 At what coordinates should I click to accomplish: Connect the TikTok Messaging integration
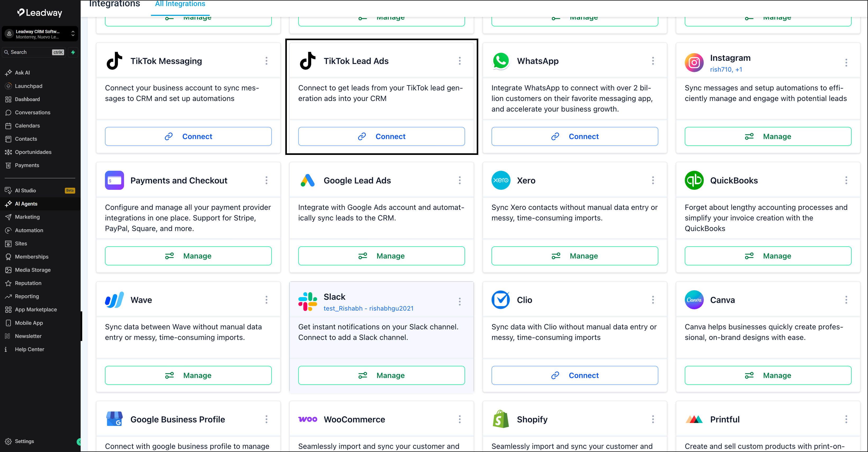click(x=188, y=136)
